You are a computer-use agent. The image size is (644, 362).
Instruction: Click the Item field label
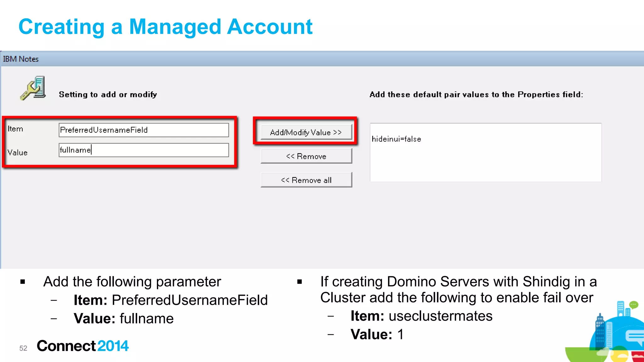[15, 129]
